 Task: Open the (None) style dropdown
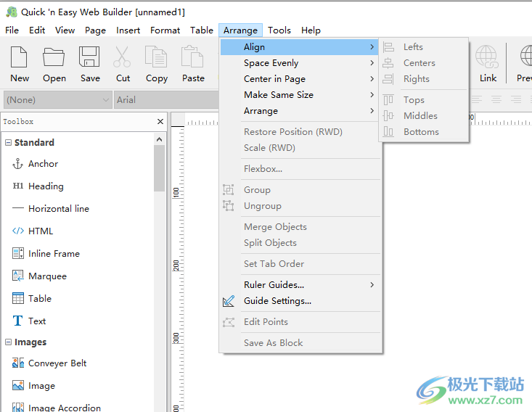click(57, 99)
